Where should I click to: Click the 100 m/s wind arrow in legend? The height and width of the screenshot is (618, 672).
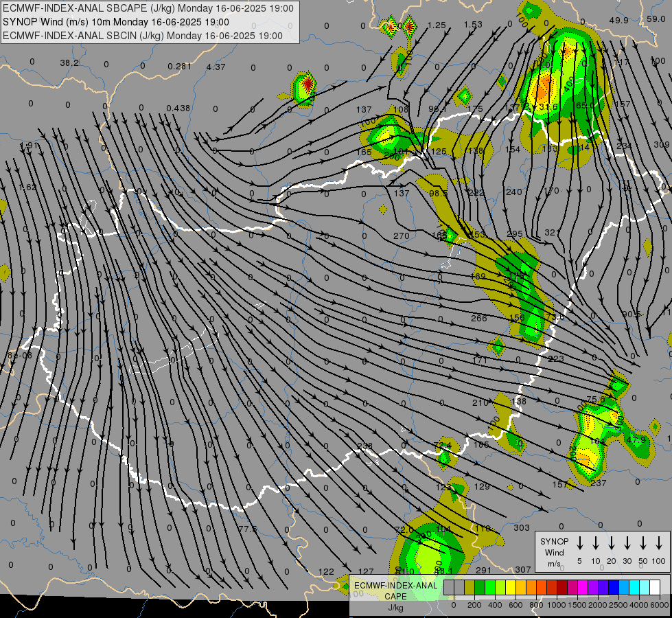[x=659, y=543]
